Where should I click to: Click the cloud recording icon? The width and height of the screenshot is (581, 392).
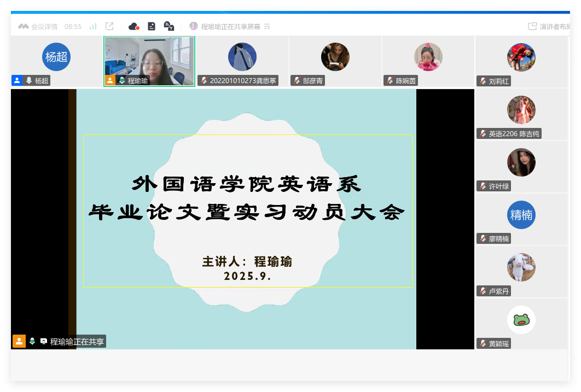pos(133,26)
